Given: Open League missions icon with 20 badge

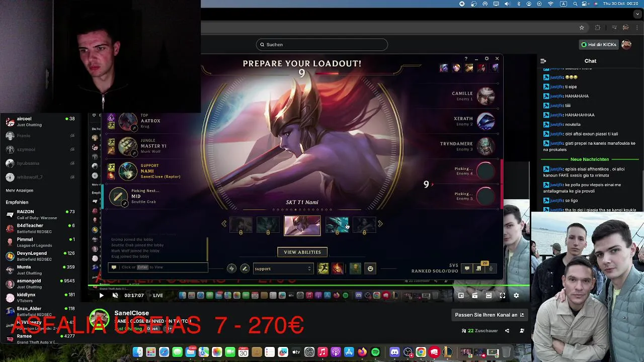Looking at the screenshot, I should tap(479, 268).
